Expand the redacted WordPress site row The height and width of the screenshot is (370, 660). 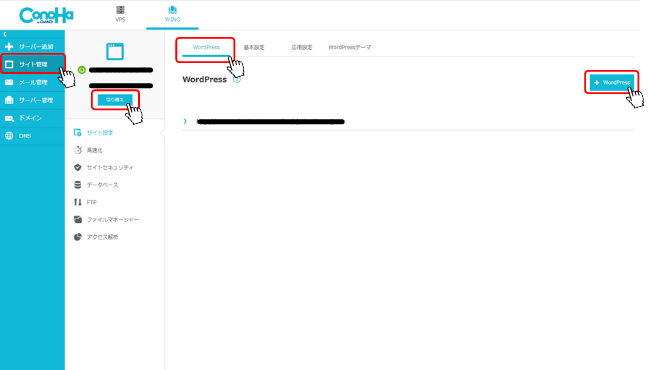pyautogui.click(x=408, y=122)
